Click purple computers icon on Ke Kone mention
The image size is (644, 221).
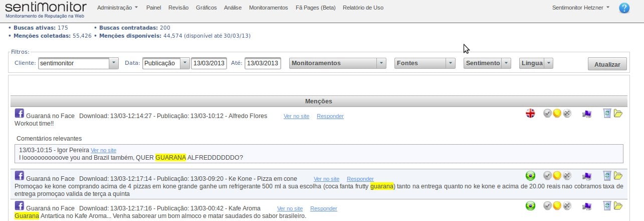(x=586, y=176)
